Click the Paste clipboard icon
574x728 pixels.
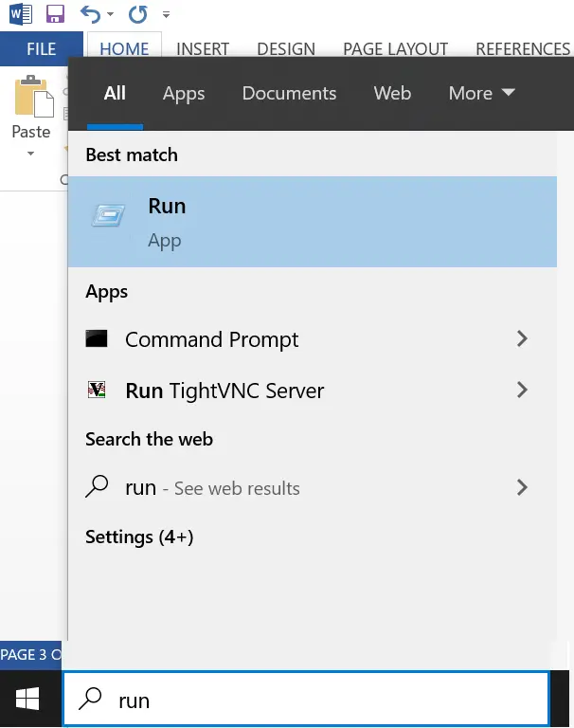(33, 97)
